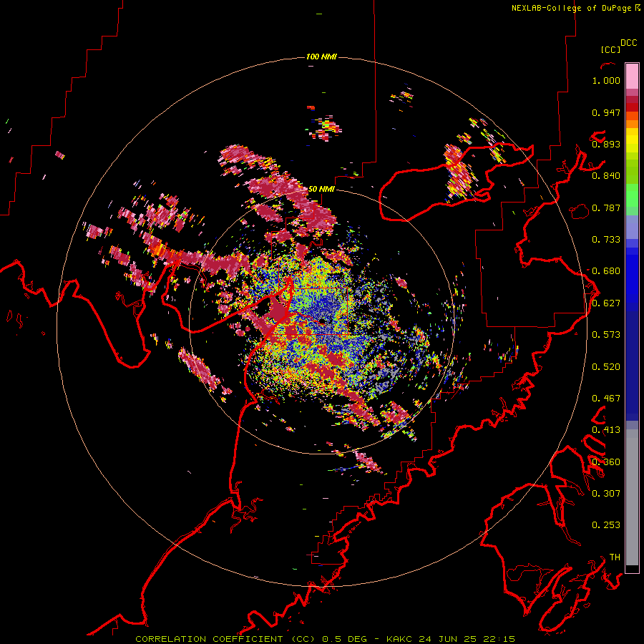644x644 pixels.
Task: Select the 0.787 scale value
Action: tap(606, 208)
